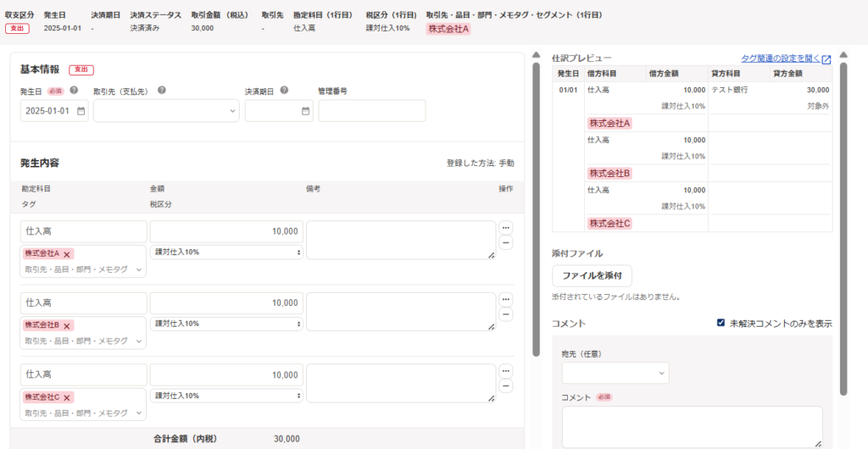Open calendar picker for 発生日 date
The height and width of the screenshot is (449, 868).
[81, 111]
